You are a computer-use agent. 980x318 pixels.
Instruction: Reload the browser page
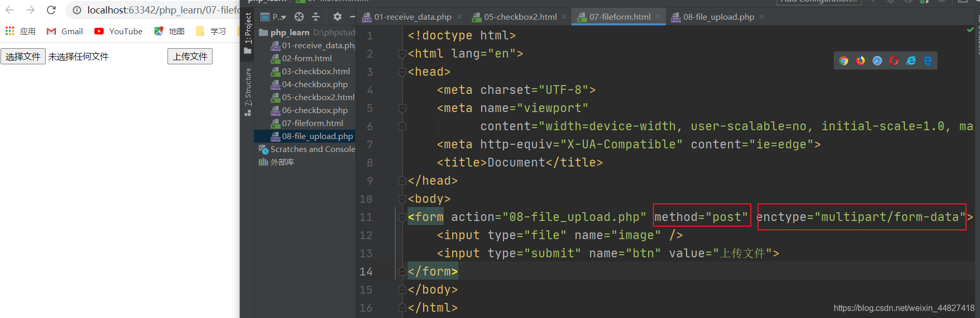[x=51, y=10]
